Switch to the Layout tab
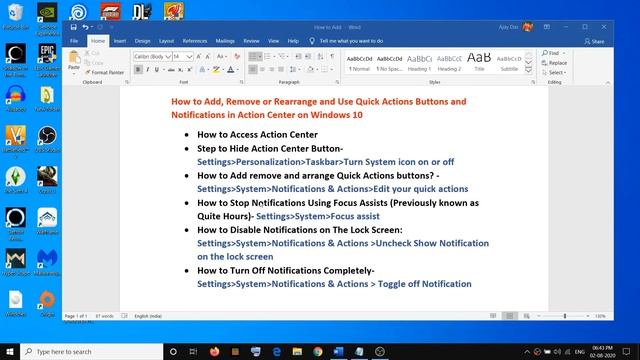The width and height of the screenshot is (640, 360). coord(166,41)
